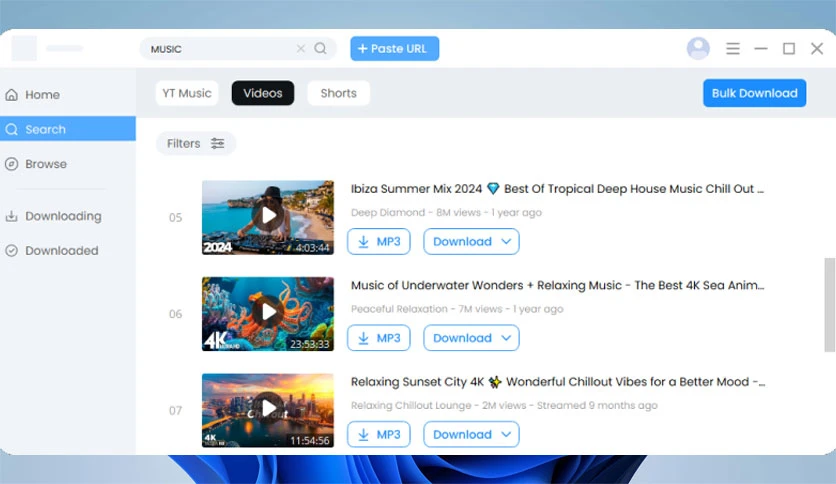Viewport: 836px width, 484px height.
Task: Open the Relaxing Sunset City 4K title
Action: pos(558,382)
